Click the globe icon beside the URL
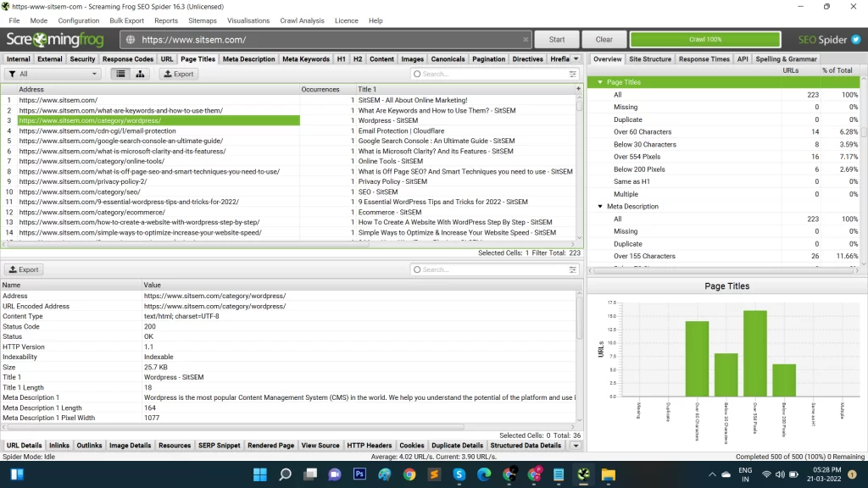 coord(131,40)
